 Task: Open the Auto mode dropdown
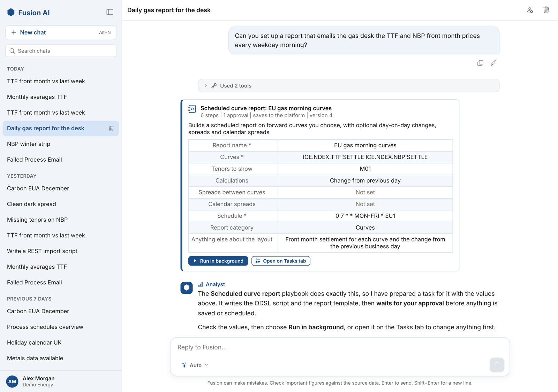click(195, 365)
